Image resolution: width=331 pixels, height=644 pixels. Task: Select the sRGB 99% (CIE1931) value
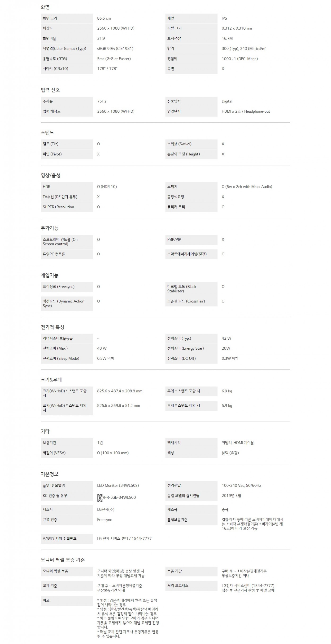point(115,49)
